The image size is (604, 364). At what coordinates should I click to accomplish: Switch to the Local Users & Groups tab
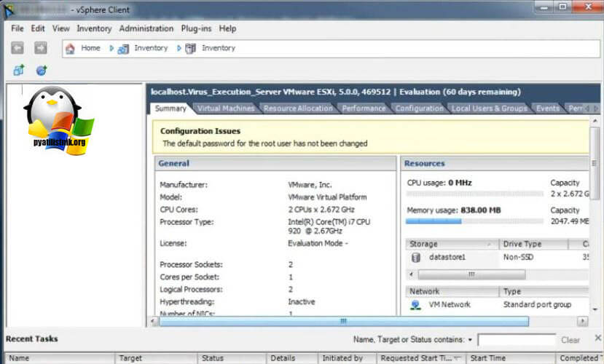(489, 108)
